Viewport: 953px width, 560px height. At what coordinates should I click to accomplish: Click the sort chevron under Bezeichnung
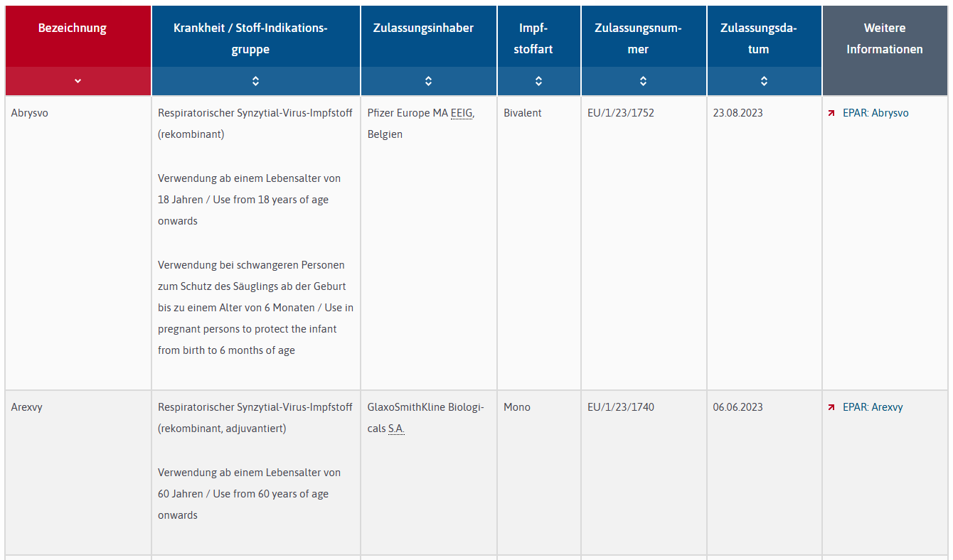point(78,81)
